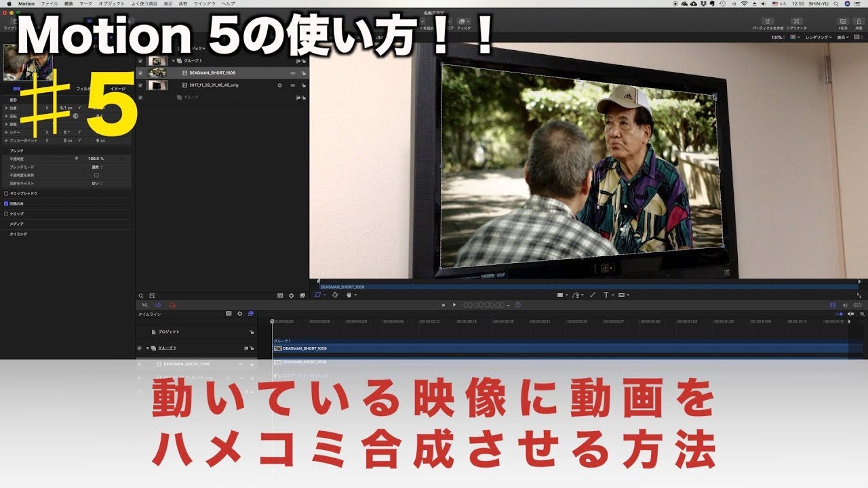Toggle visibility of グループ1 layer
Screen dimensions: 868x488
[x=140, y=61]
